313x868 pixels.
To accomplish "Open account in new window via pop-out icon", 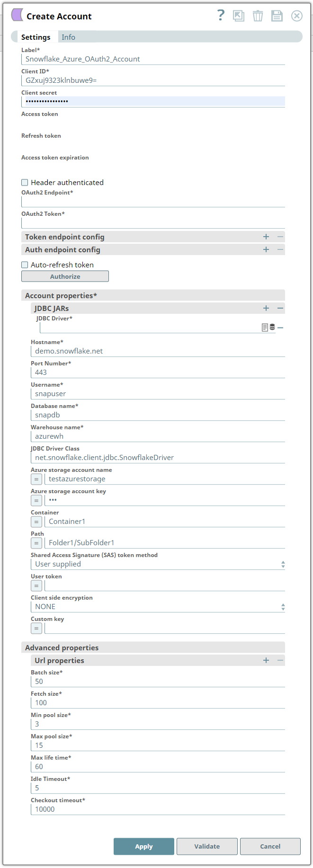I will click(x=239, y=16).
